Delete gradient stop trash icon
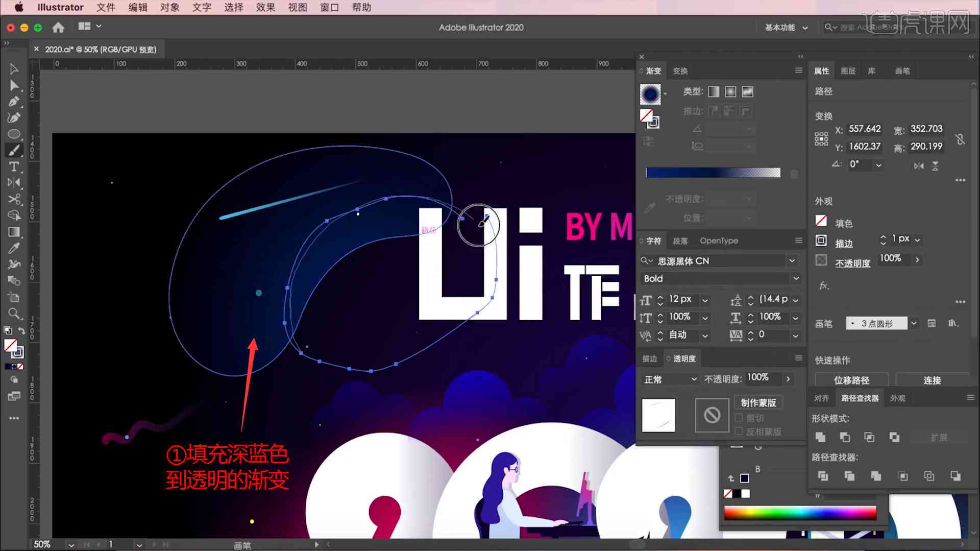The width and height of the screenshot is (980, 551). tap(794, 174)
